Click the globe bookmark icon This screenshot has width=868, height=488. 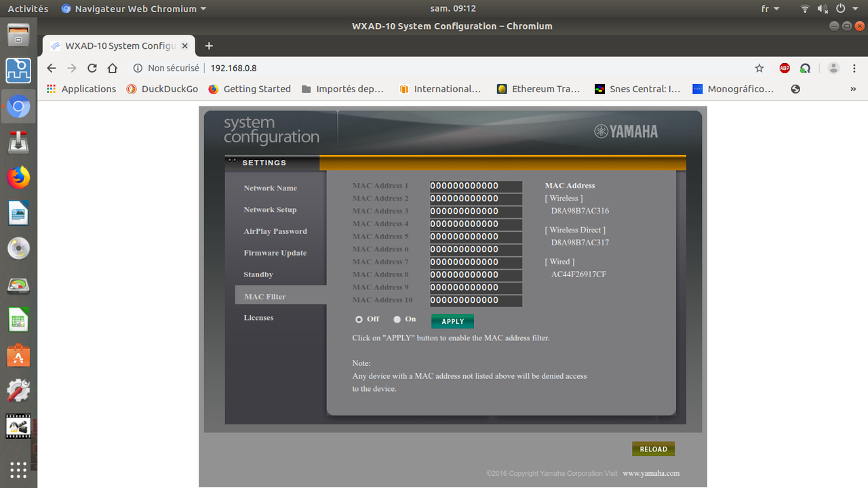[795, 89]
